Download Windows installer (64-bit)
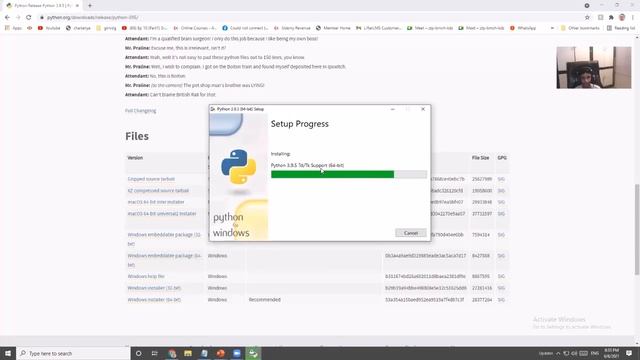640x360 pixels. [154, 300]
